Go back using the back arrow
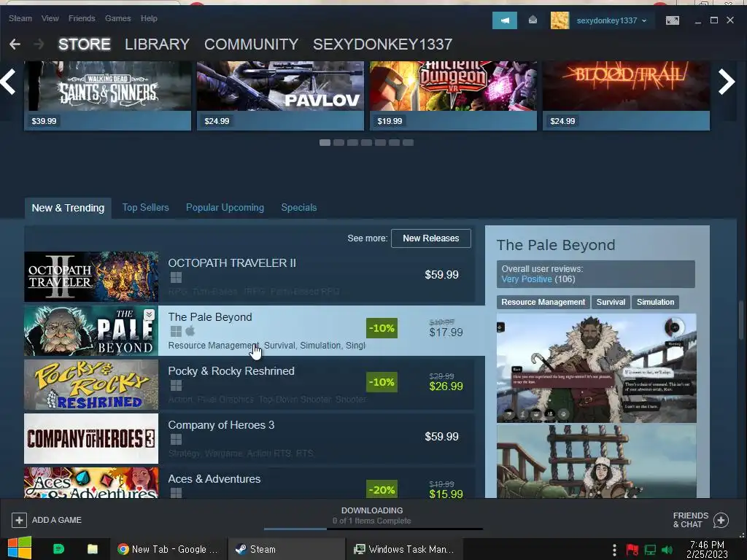This screenshot has height=560, width=747. (15, 44)
